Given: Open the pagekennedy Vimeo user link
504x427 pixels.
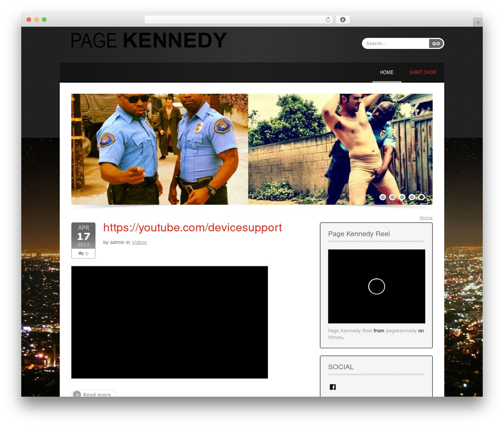Looking at the screenshot, I should click(401, 331).
